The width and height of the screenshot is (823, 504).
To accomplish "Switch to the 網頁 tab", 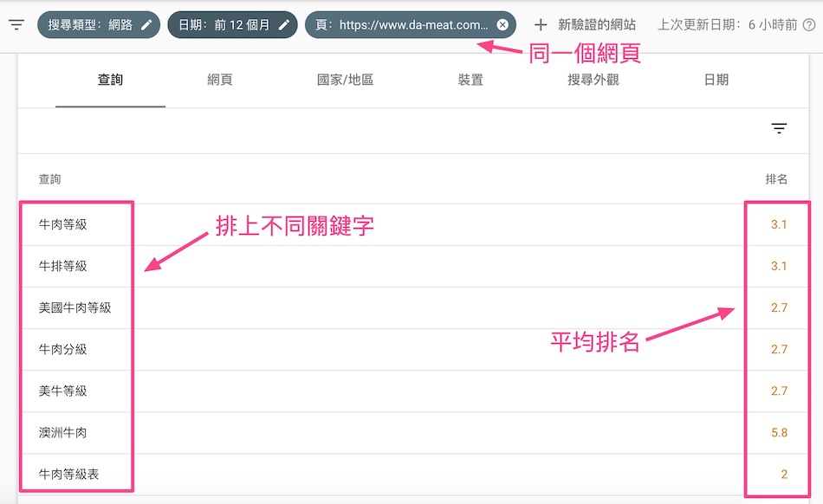I will 220,80.
